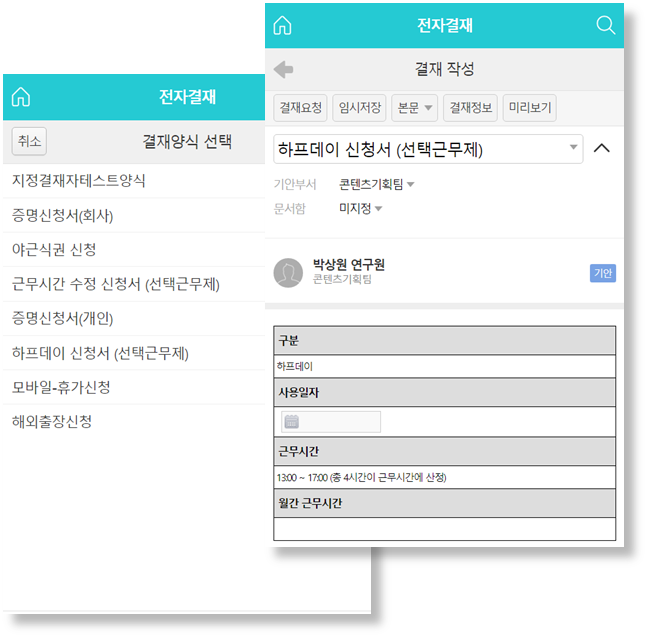
Task: Open home icon in right 전자결재 panel
Action: point(283,25)
